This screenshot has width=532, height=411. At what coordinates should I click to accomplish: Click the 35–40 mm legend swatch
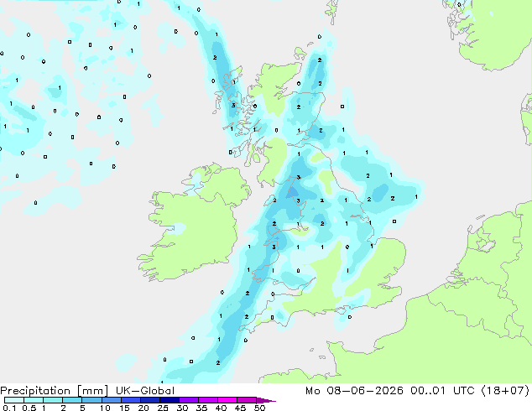point(207,400)
